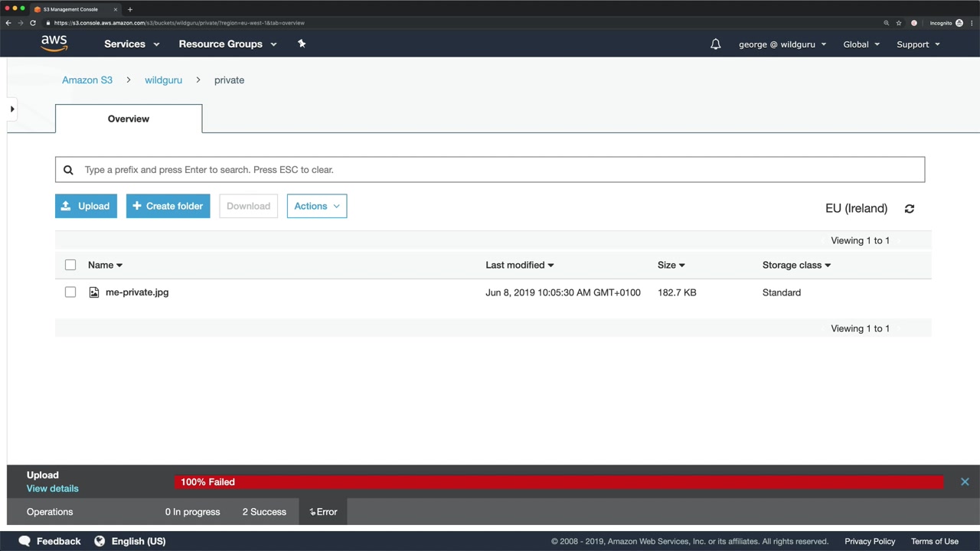Open the me-private.jpg object link
The image size is (980, 551).
(137, 292)
